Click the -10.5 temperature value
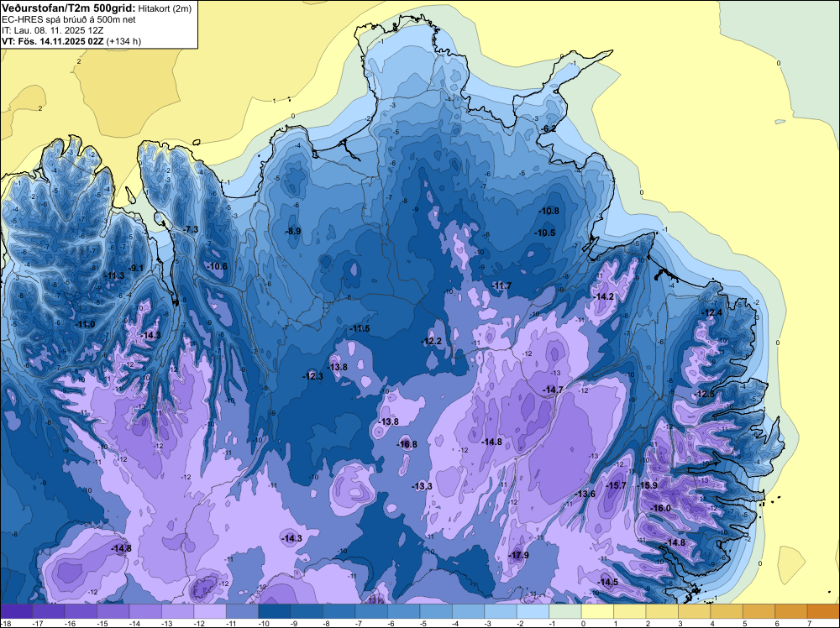Screen dimensions: 840x628 (x=547, y=233)
